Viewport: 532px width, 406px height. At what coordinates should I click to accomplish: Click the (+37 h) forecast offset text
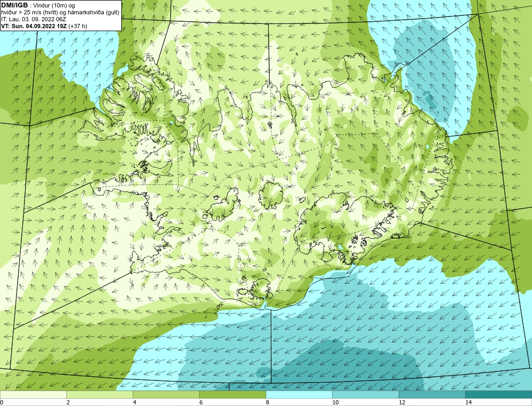point(78,26)
